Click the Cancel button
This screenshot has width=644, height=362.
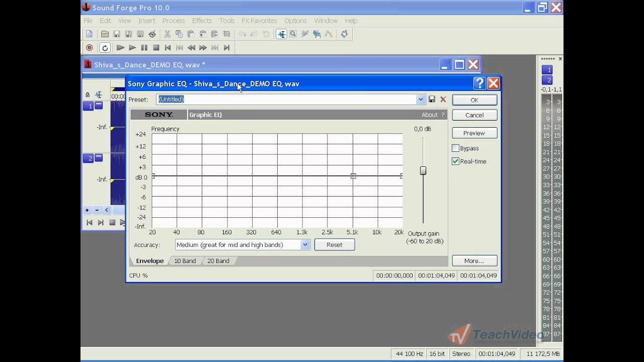pyautogui.click(x=474, y=115)
